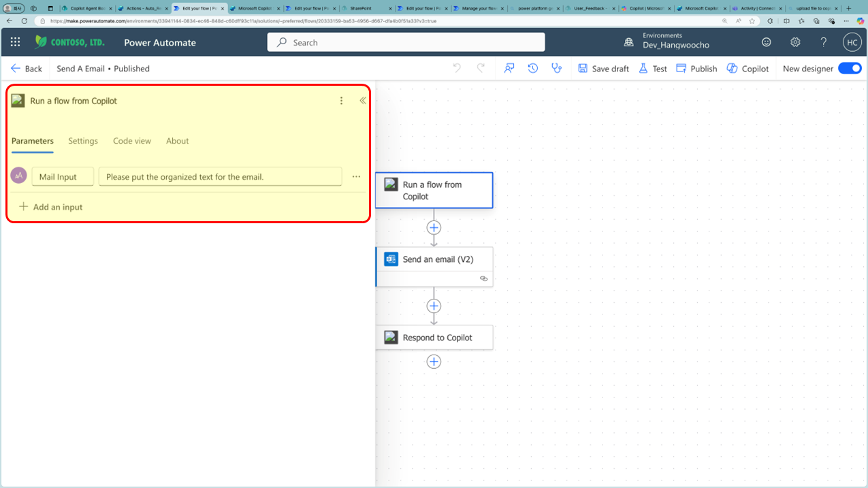Open the Copilot pane
The image size is (868, 488).
click(x=748, y=69)
